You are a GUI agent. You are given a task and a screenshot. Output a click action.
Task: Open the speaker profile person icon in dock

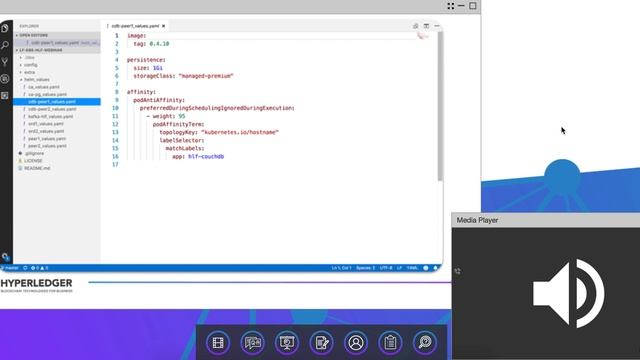click(356, 342)
